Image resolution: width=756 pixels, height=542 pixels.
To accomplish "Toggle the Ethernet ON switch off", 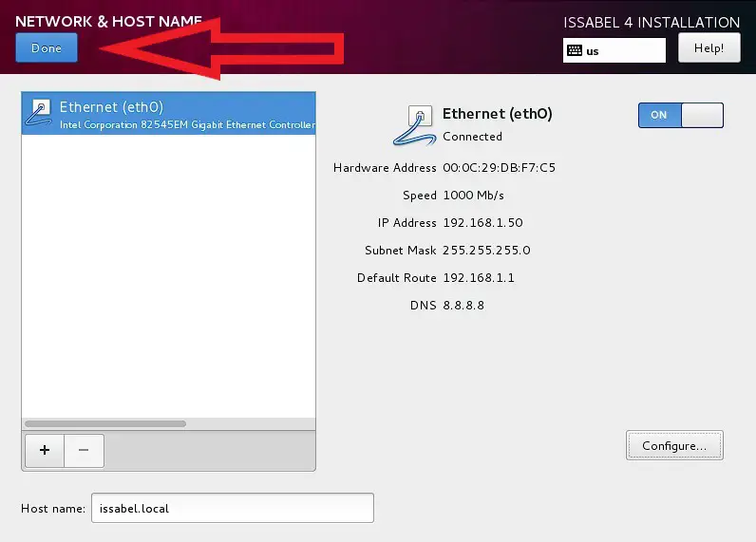I will tap(680, 115).
